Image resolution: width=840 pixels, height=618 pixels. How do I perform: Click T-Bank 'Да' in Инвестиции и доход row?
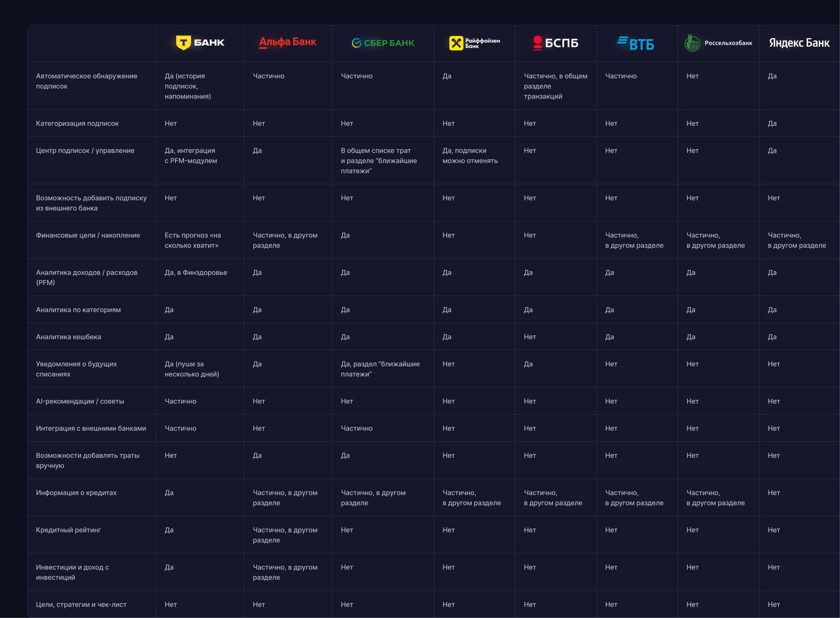click(x=169, y=567)
